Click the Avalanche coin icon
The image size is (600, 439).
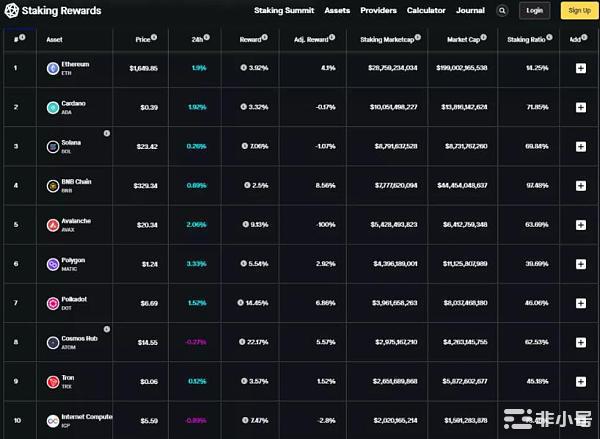coord(52,225)
